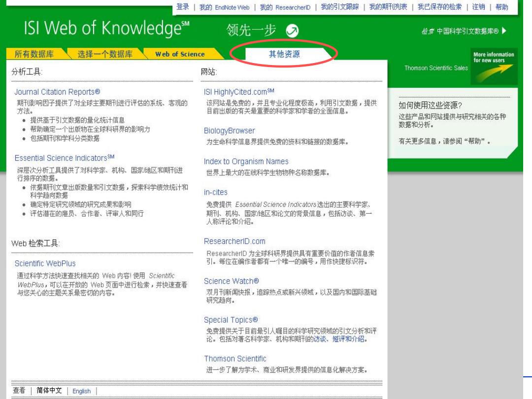532x399 pixels.
Task: Open the Science Watch link
Action: (232, 281)
